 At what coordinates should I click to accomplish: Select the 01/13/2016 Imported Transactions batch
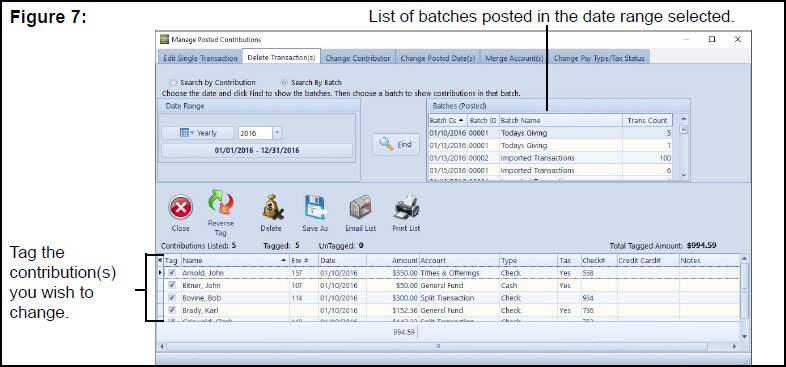tap(550, 158)
